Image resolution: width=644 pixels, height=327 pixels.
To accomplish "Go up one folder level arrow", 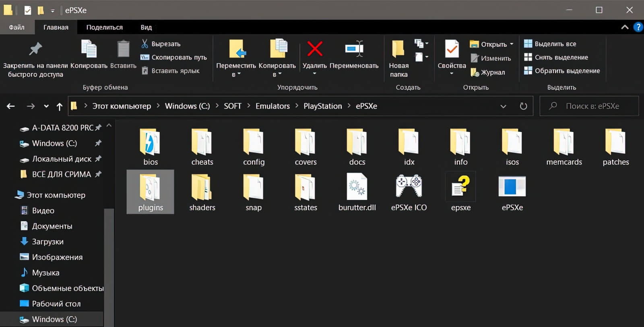I will 60,106.
